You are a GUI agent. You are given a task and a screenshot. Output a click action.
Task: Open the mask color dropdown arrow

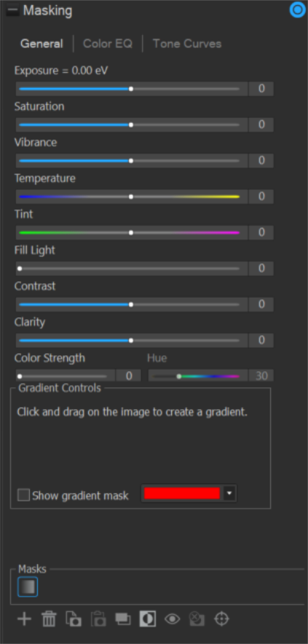click(x=229, y=493)
